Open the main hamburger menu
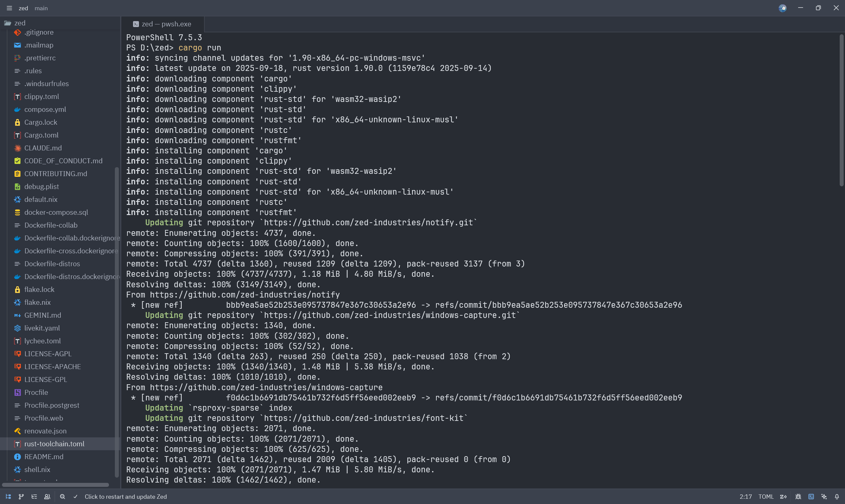845x504 pixels. click(9, 8)
